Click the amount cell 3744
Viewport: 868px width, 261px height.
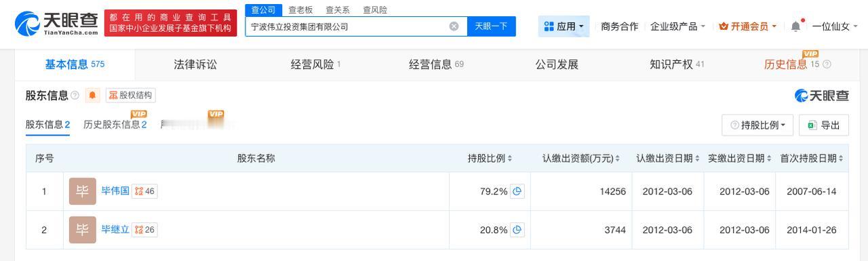pyautogui.click(x=616, y=230)
